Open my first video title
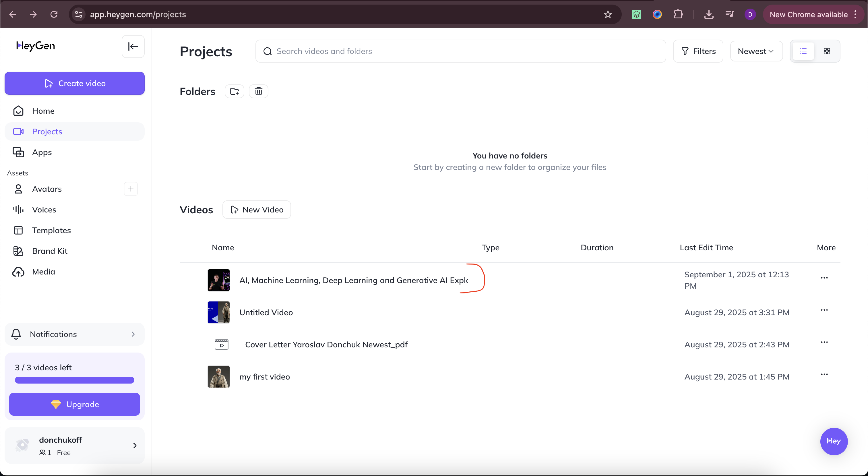Viewport: 868px width, 476px height. pos(265,377)
